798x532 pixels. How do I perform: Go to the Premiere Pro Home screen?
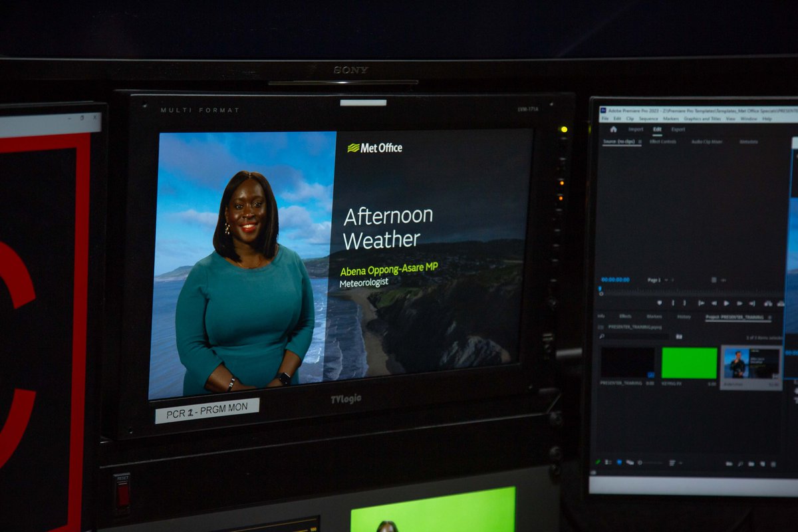[613, 129]
